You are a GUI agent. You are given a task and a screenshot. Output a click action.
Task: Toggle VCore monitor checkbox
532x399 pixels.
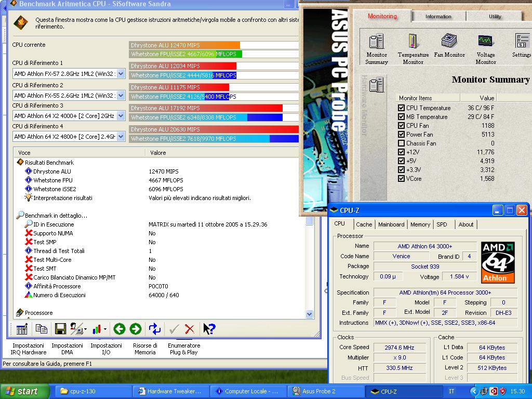pos(401,179)
